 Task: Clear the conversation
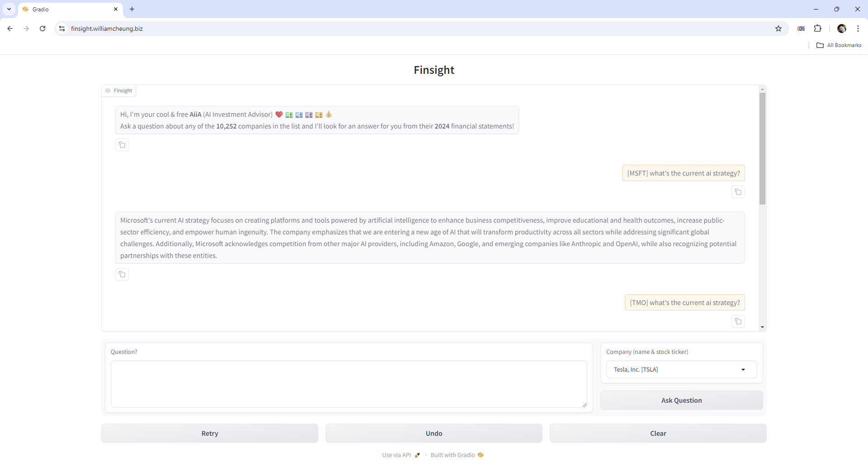(658, 433)
